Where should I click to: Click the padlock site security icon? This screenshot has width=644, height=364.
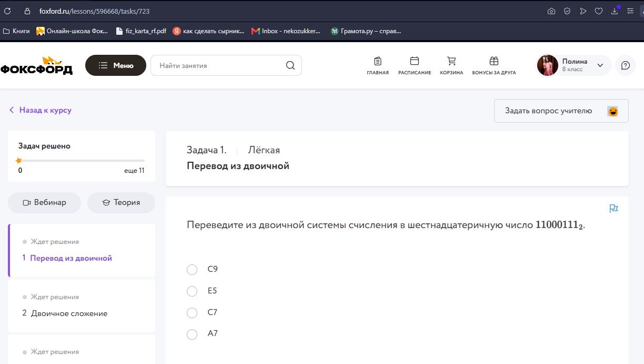click(x=27, y=11)
